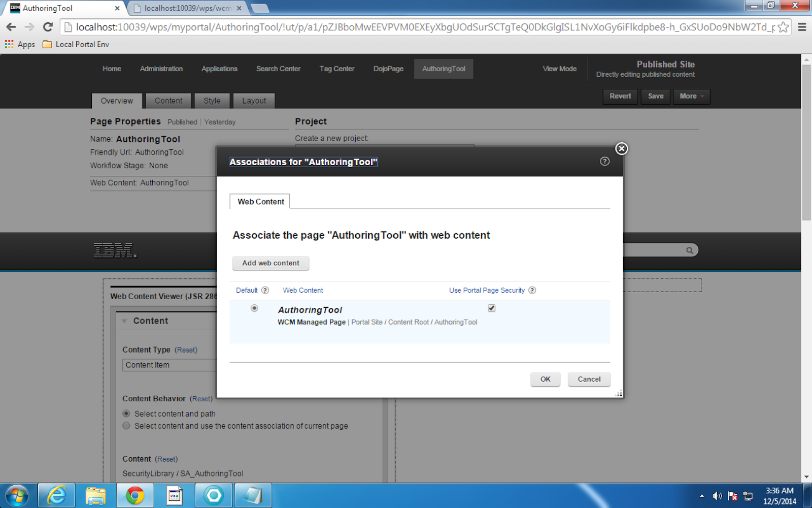Click the search magnifier icon
Image resolution: width=812 pixels, height=508 pixels.
click(690, 250)
